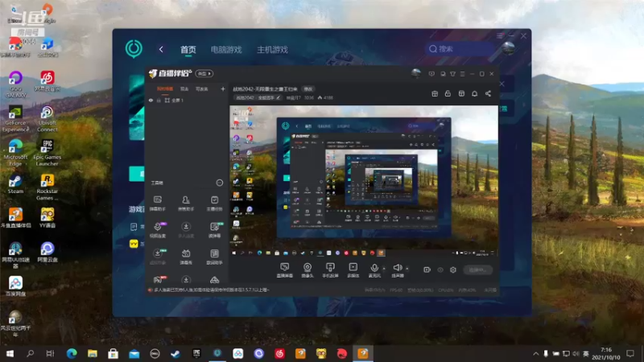
Task: Click the share icon above the preview
Action: [x=488, y=93]
